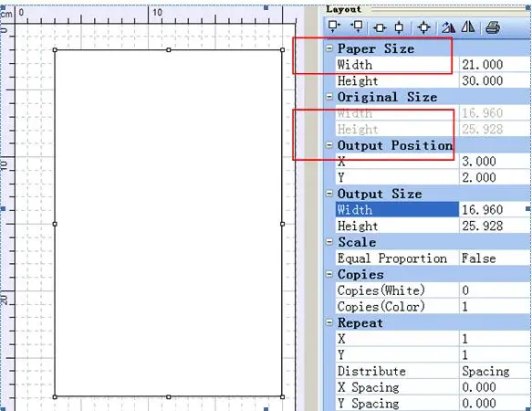Collapse the Repeat section
The width and height of the screenshot is (532, 411).
pyautogui.click(x=329, y=322)
